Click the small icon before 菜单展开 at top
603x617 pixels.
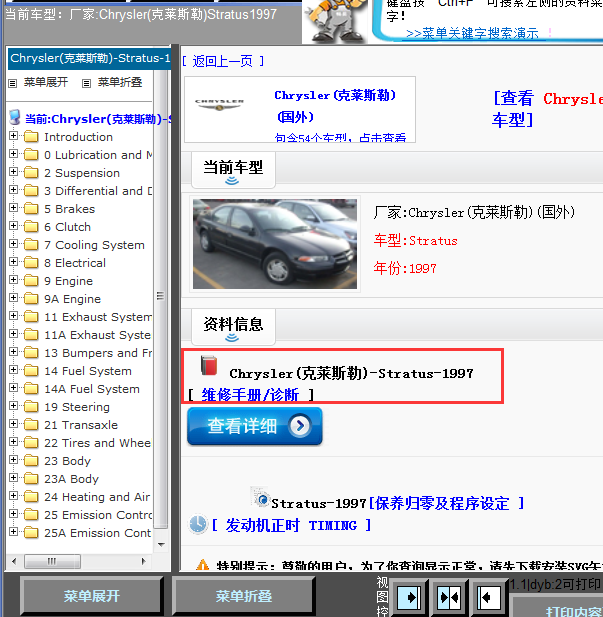click(x=13, y=83)
